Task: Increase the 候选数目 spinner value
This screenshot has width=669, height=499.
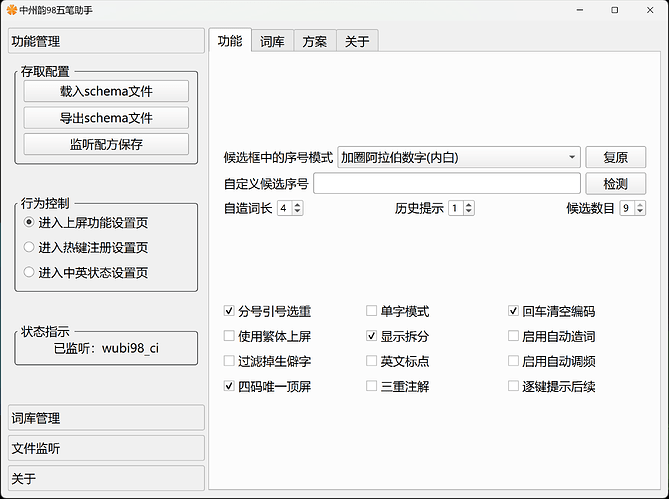Action: point(640,205)
